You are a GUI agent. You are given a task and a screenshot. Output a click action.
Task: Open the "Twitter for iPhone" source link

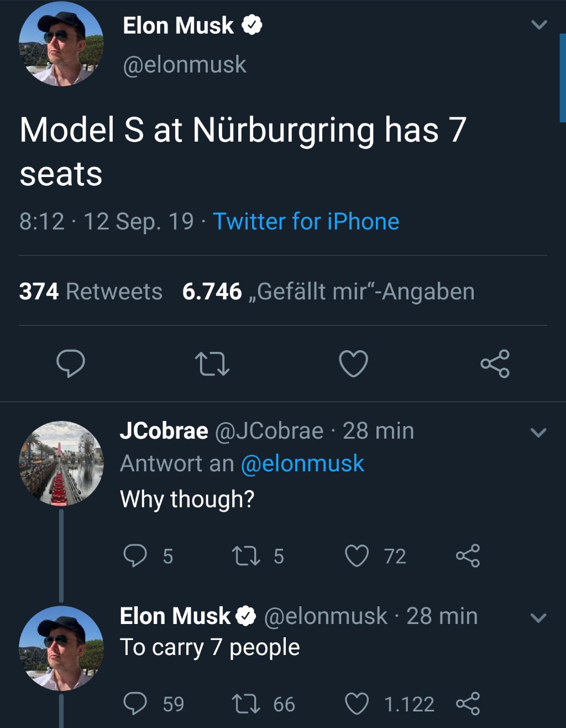[x=306, y=221]
